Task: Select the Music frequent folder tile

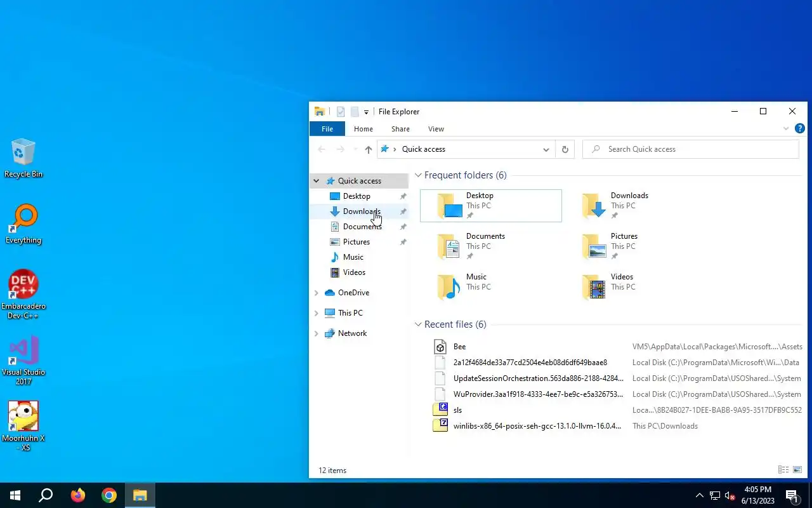Action: 491,287
